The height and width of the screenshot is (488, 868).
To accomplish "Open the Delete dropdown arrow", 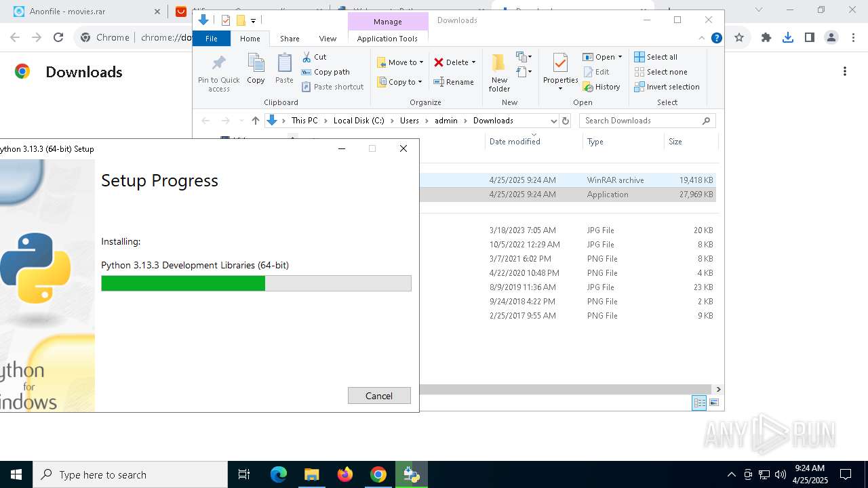I will [473, 62].
